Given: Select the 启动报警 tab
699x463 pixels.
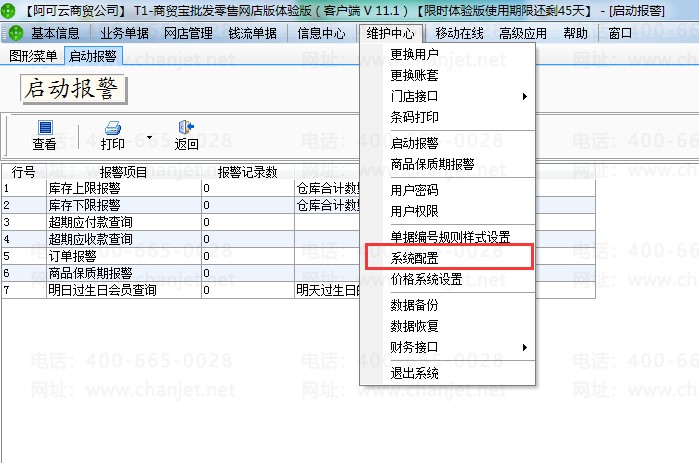Looking at the screenshot, I should click(93, 56).
